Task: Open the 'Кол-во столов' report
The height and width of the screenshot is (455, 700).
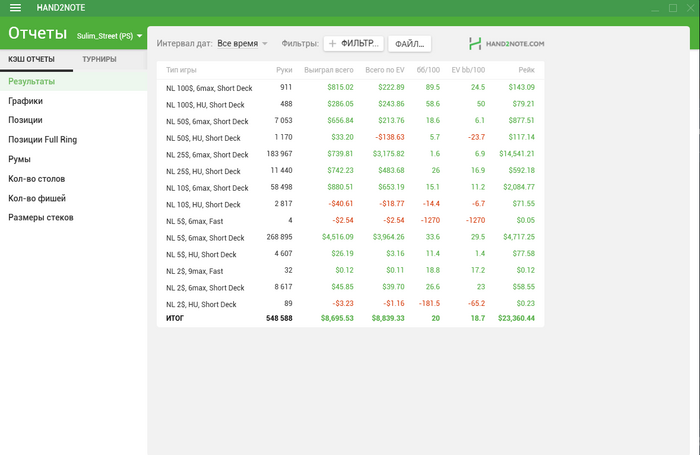Action: coord(74,179)
